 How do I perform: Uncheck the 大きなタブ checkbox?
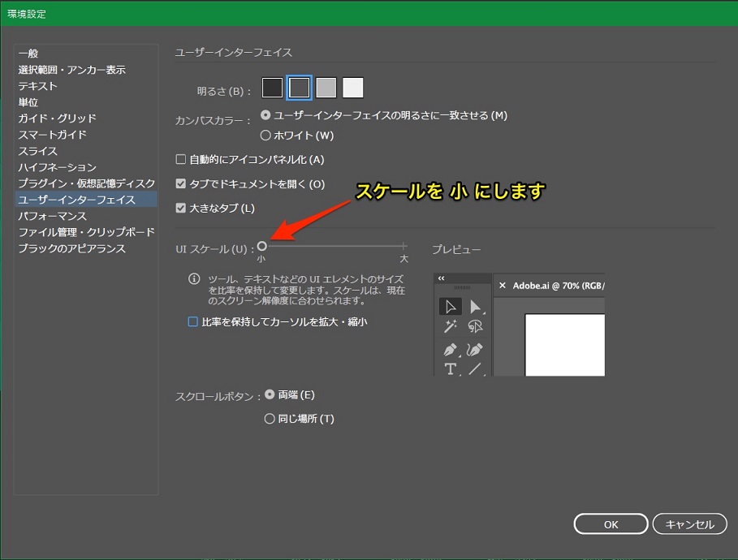click(181, 209)
